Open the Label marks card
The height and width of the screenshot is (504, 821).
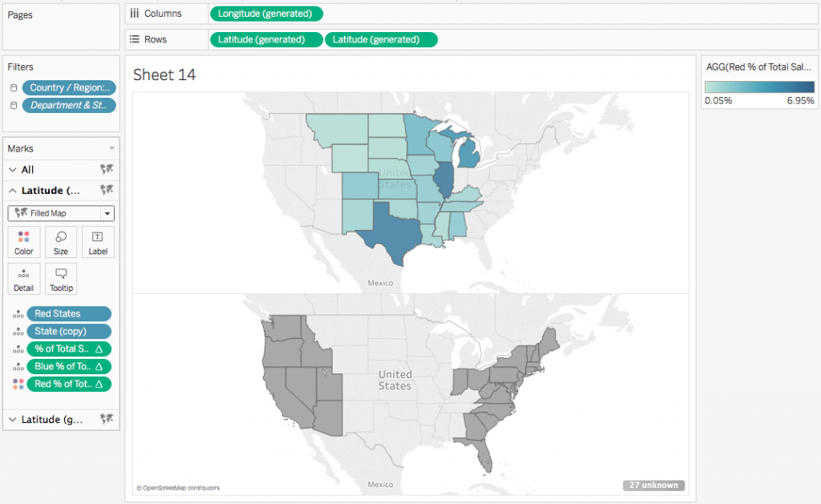pyautogui.click(x=98, y=241)
